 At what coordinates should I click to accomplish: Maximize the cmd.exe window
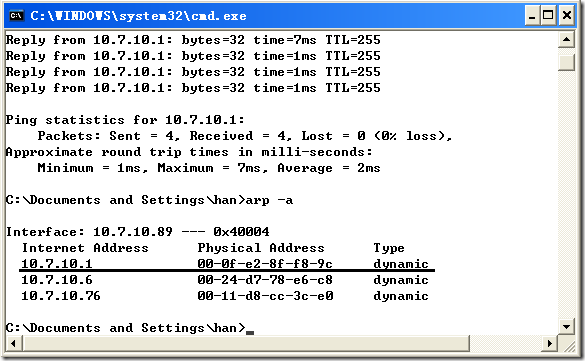(548, 16)
